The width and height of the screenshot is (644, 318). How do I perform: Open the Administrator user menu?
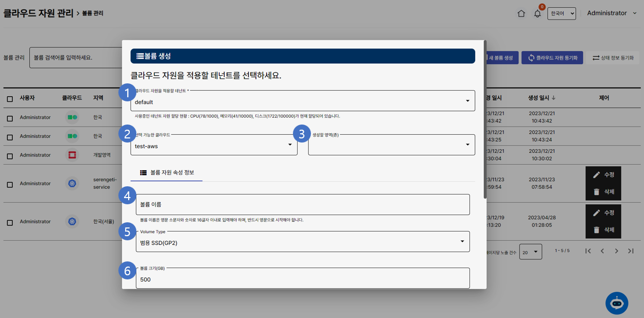tap(612, 13)
